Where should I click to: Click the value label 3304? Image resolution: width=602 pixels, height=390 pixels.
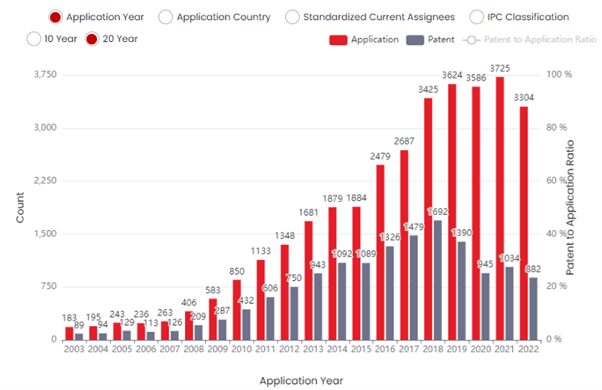tap(524, 98)
